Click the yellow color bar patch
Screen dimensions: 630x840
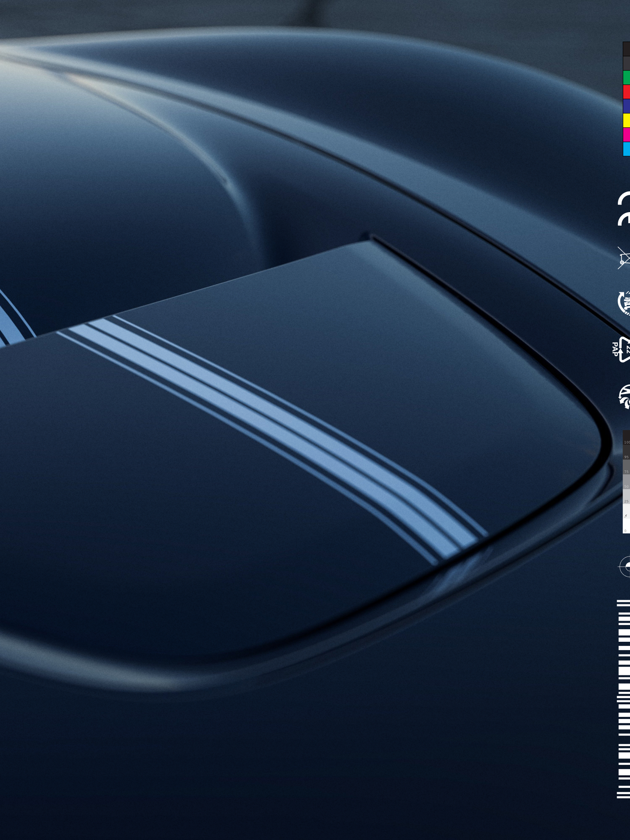(626, 121)
